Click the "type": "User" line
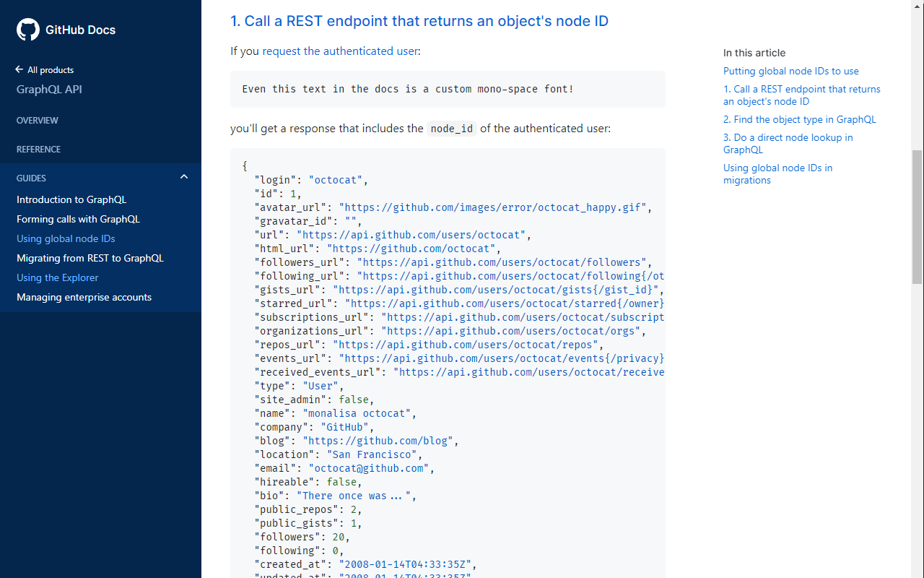924x578 pixels. 299,386
